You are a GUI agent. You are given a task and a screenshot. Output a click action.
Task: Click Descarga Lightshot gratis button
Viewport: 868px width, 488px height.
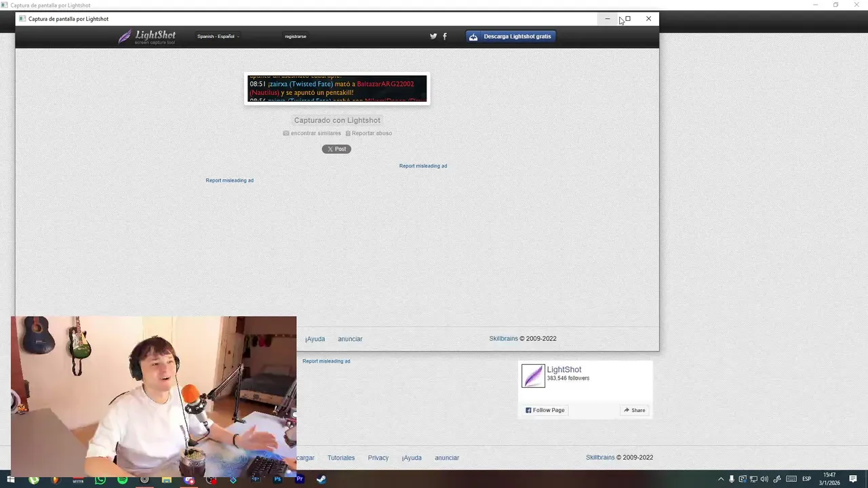pyautogui.click(x=511, y=37)
